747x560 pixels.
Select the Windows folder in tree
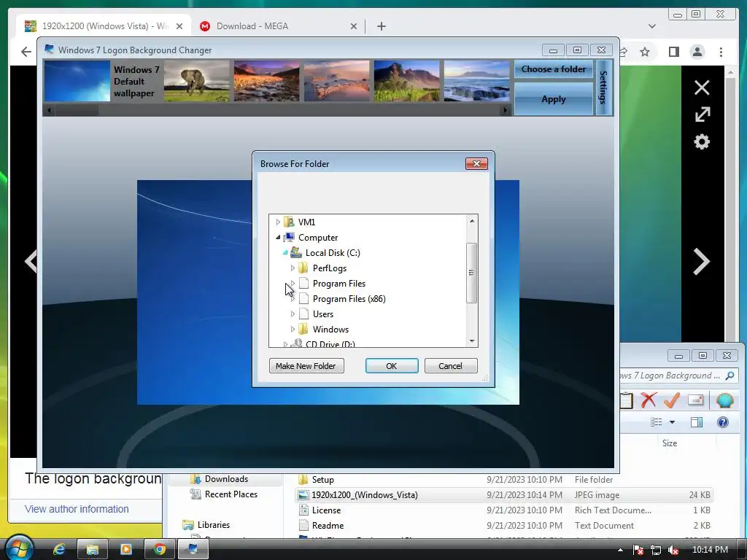pyautogui.click(x=330, y=329)
